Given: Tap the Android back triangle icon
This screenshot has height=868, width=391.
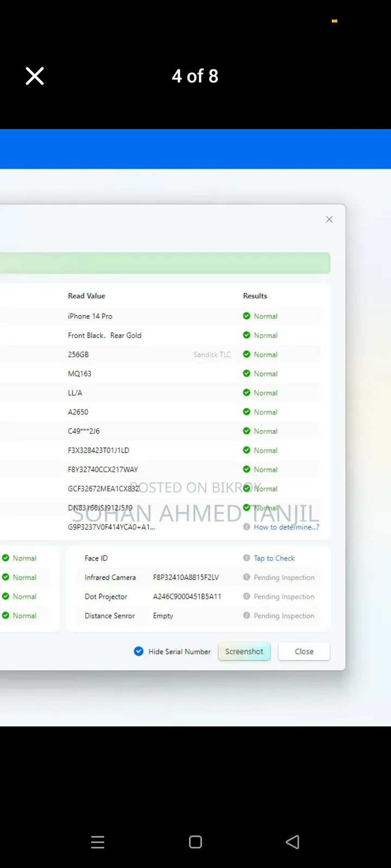Looking at the screenshot, I should tap(293, 842).
